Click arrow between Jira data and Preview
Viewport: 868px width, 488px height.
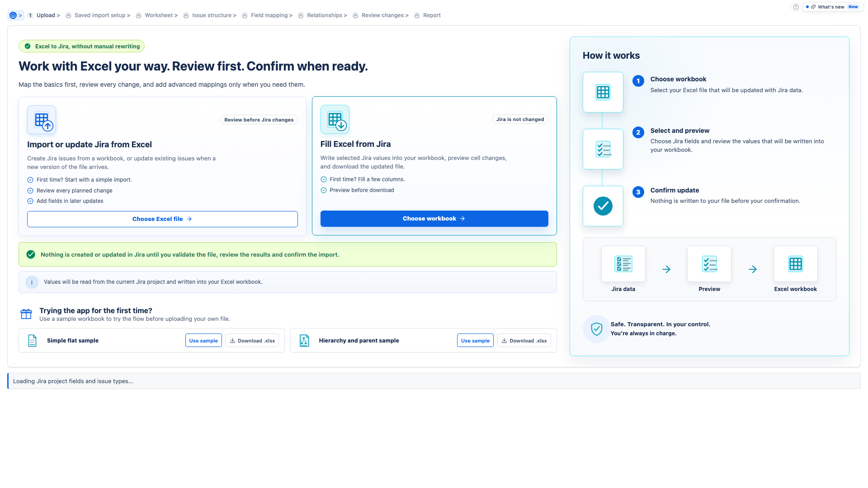[666, 269]
